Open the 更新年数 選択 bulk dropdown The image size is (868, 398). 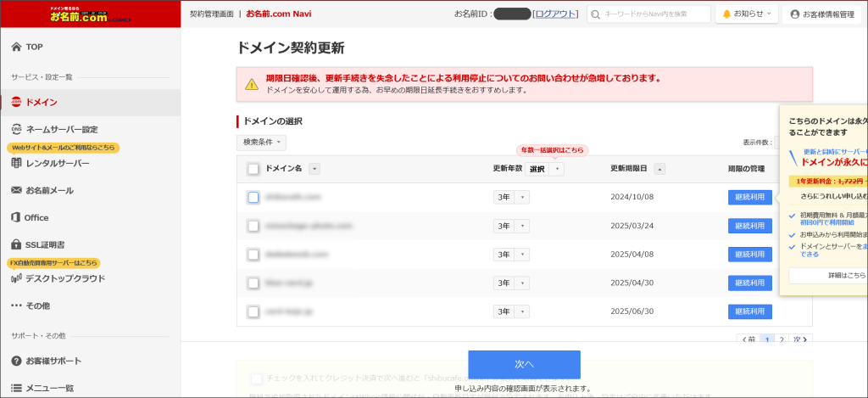(545, 169)
